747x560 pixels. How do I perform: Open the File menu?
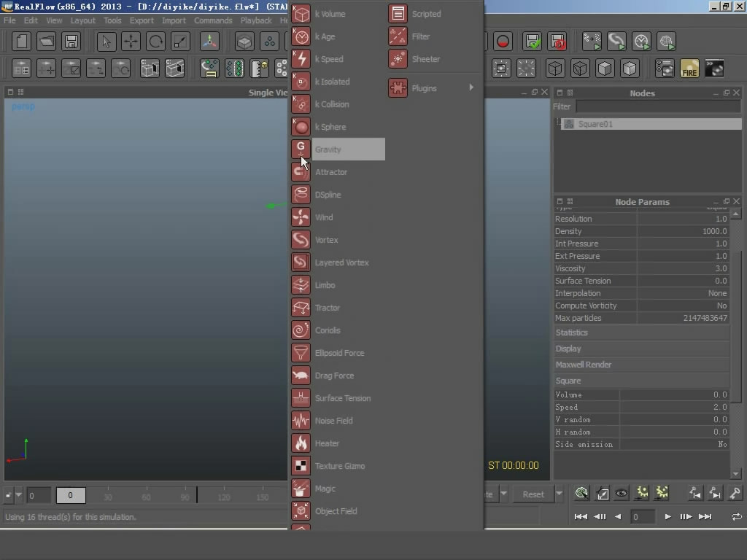[9, 20]
